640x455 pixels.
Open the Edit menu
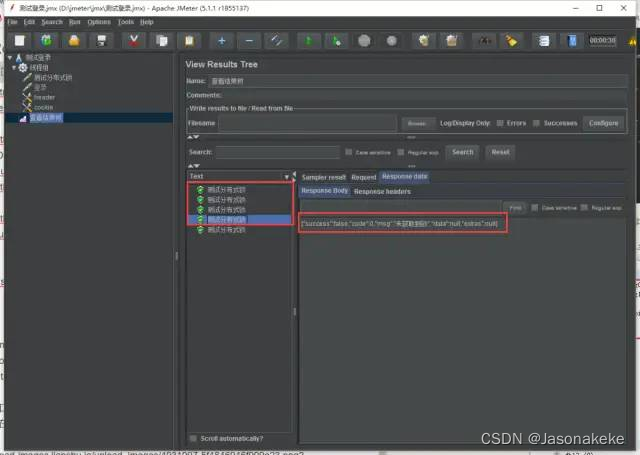[x=29, y=22]
